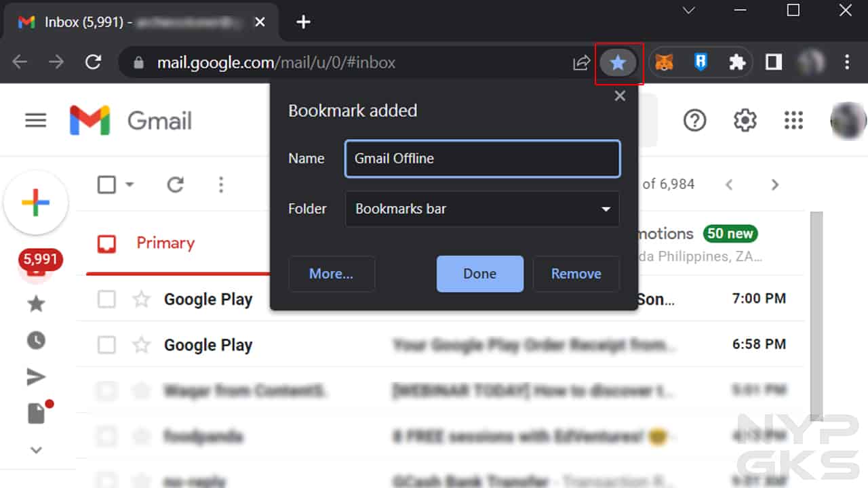The height and width of the screenshot is (488, 868).
Task: Click the bookmark star icon in address bar
Action: pos(618,63)
